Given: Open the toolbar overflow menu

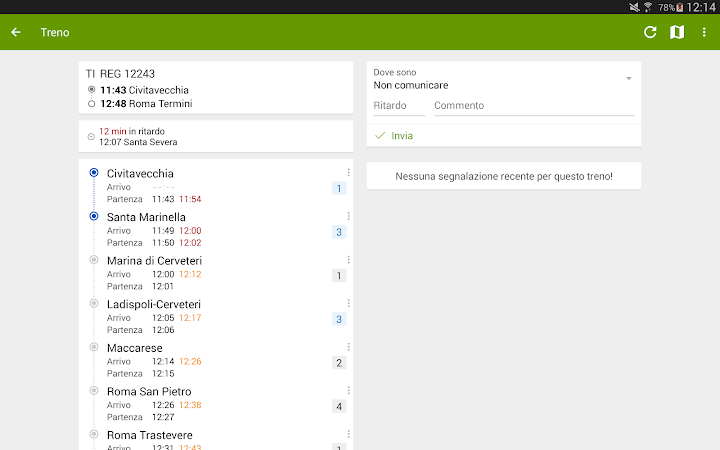Looking at the screenshot, I should click(x=704, y=32).
